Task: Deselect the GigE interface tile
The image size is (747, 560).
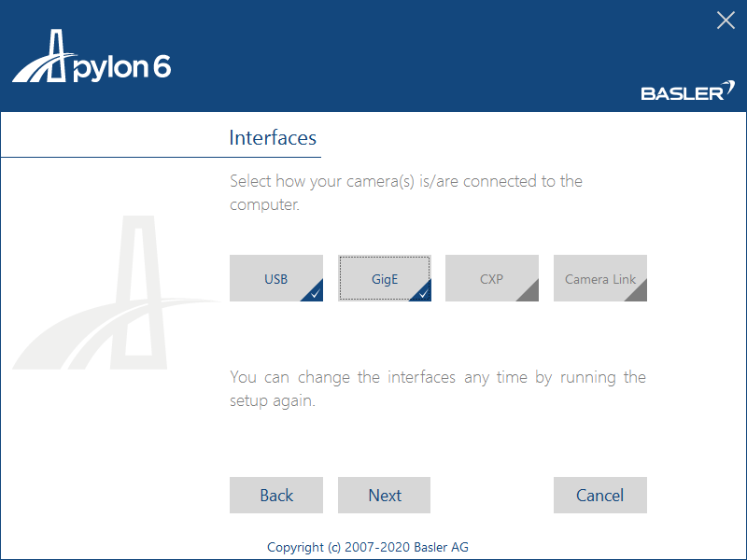Action: [x=384, y=278]
